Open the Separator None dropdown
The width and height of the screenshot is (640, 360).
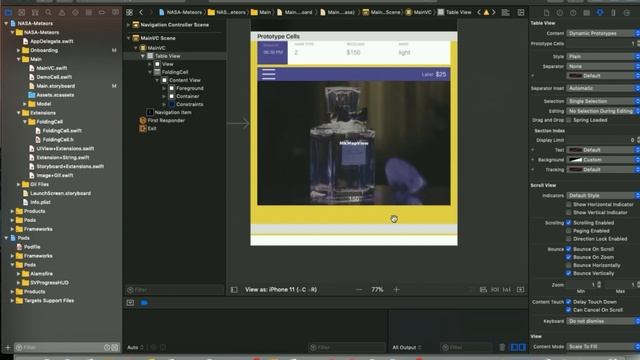(603, 66)
